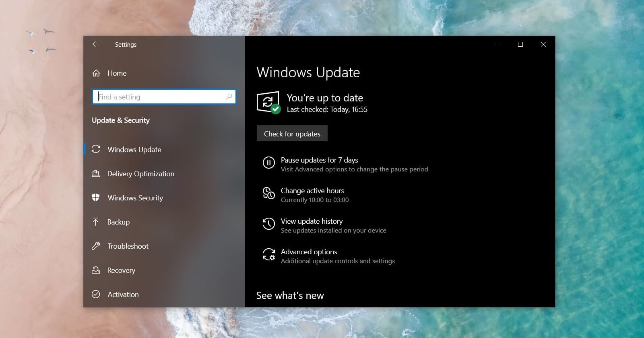Click the back arrow in Settings
The height and width of the screenshot is (338, 644).
95,44
